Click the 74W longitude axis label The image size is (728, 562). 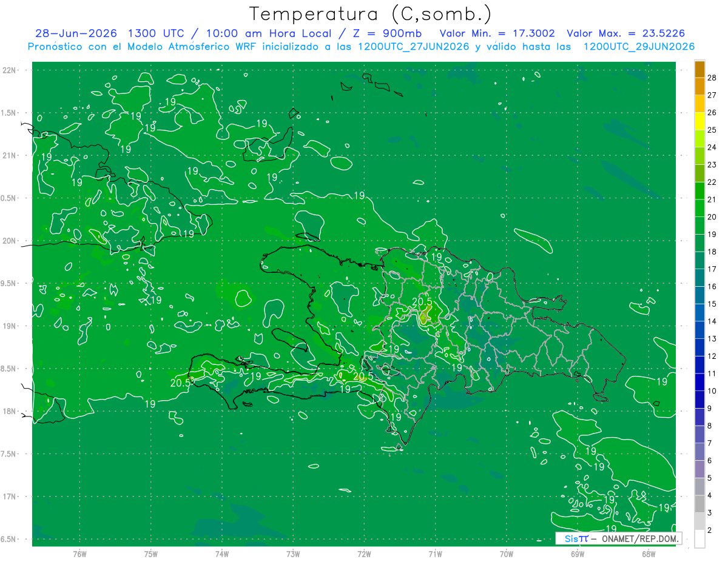[x=222, y=554]
